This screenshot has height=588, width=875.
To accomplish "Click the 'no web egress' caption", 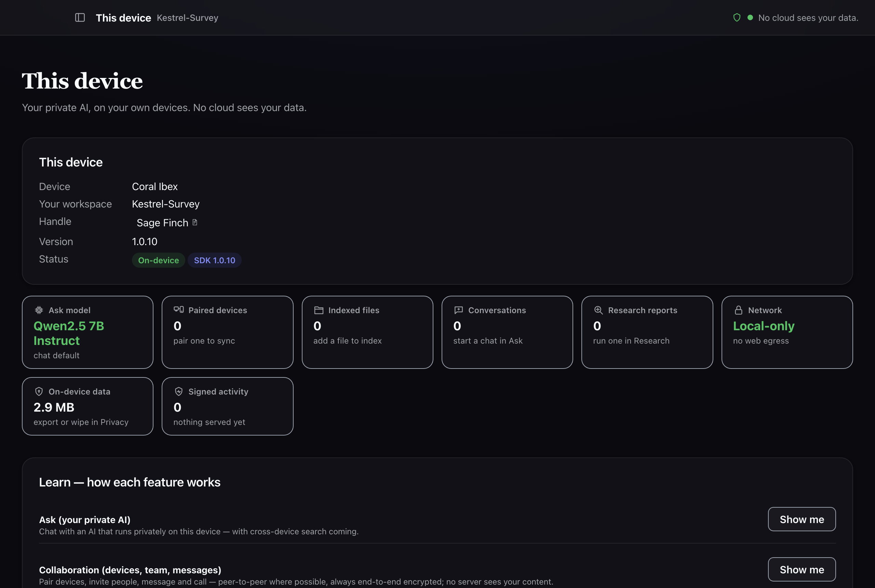I will [760, 341].
